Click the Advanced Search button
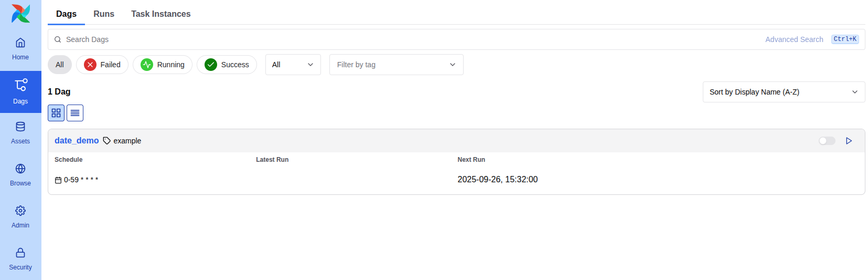The height and width of the screenshot is (280, 868). [794, 39]
